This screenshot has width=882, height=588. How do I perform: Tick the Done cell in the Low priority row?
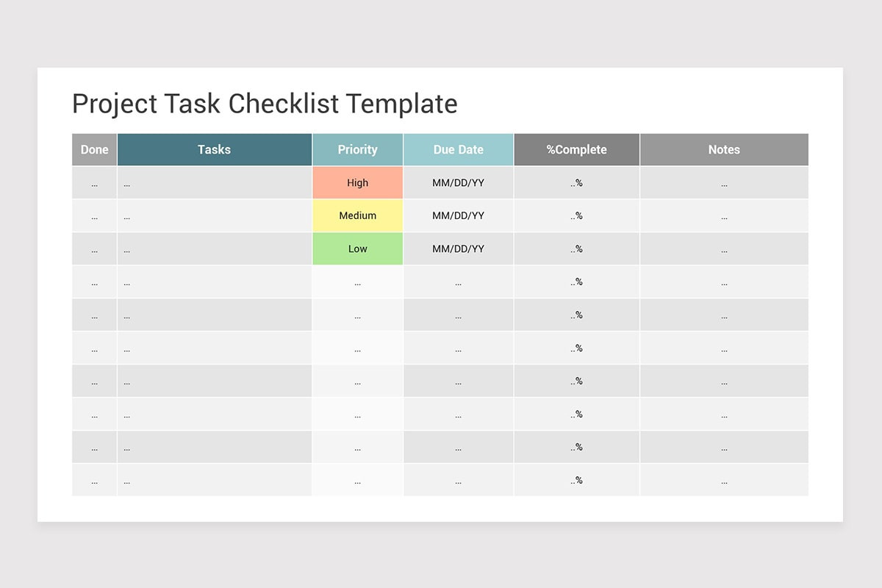(94, 249)
